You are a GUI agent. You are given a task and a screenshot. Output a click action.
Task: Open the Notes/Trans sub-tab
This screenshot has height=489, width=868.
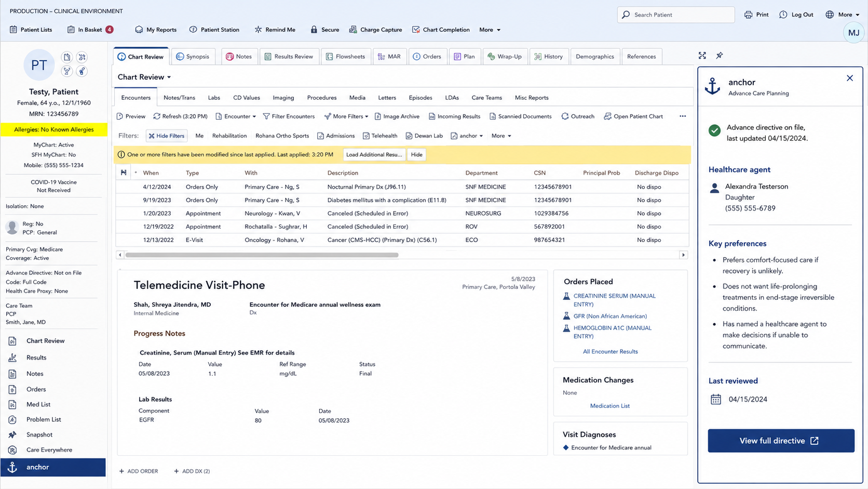179,98
